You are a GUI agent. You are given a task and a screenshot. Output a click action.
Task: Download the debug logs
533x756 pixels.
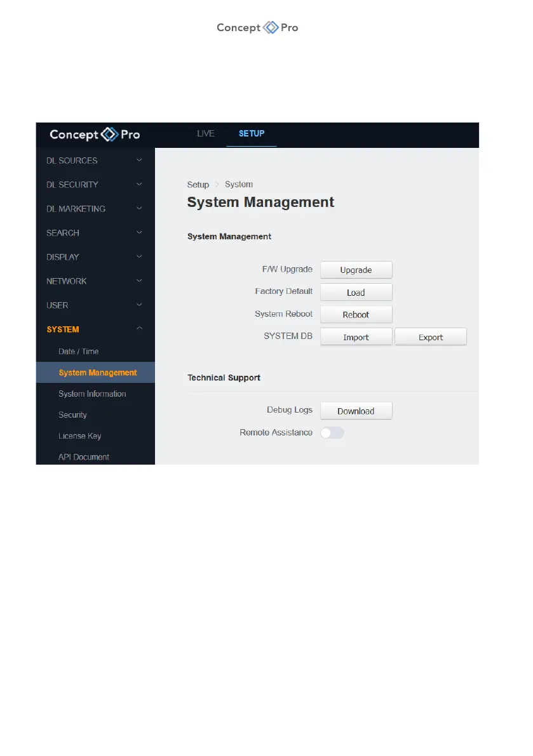click(356, 411)
